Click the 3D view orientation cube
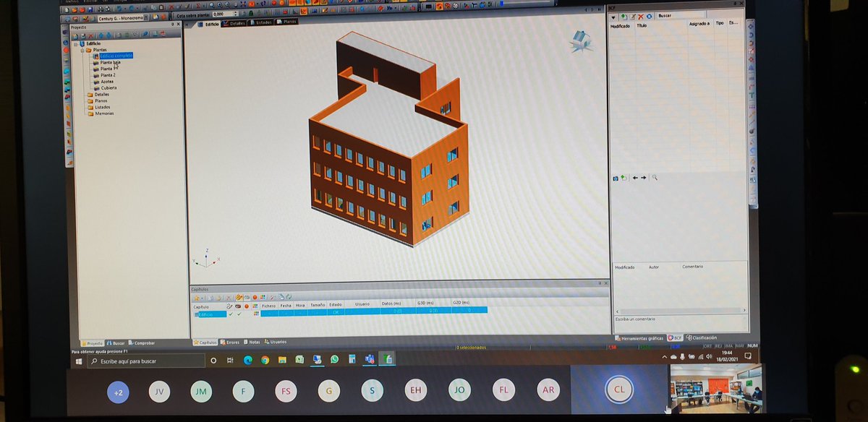The height and width of the screenshot is (422, 868). tap(580, 41)
